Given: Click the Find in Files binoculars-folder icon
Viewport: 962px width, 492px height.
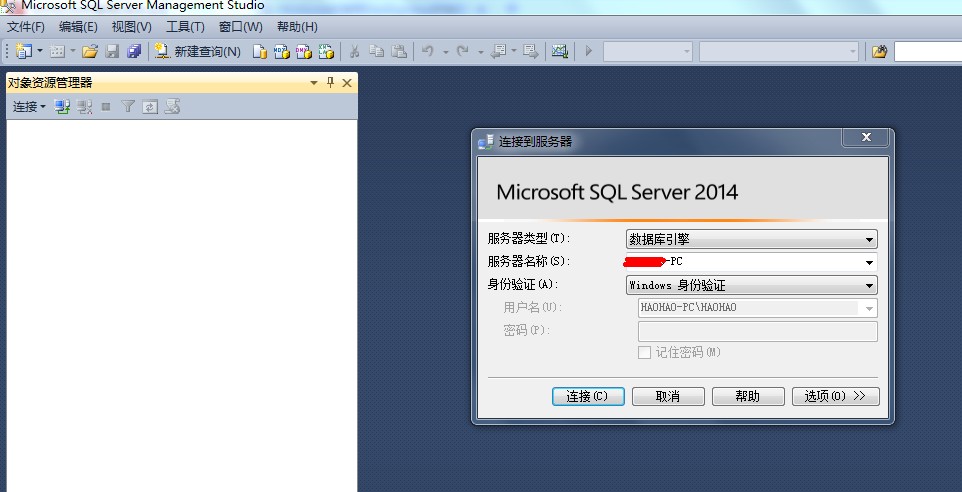Looking at the screenshot, I should (879, 52).
